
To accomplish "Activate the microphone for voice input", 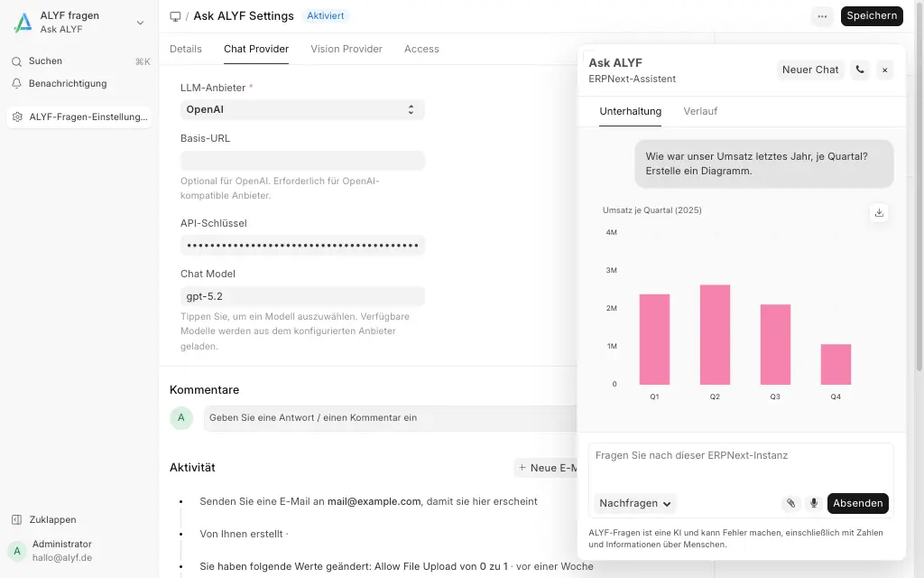I will coord(813,503).
